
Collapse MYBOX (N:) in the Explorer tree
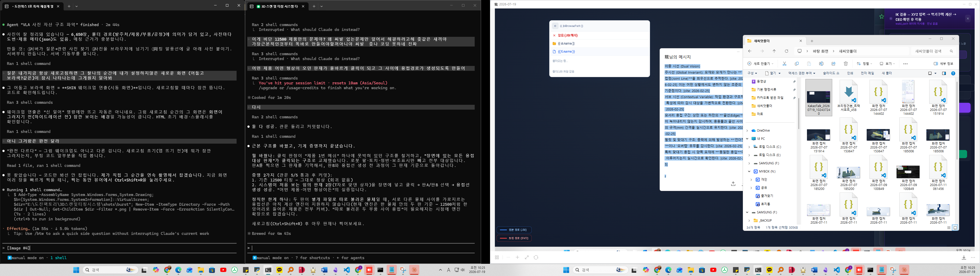pyautogui.click(x=750, y=171)
